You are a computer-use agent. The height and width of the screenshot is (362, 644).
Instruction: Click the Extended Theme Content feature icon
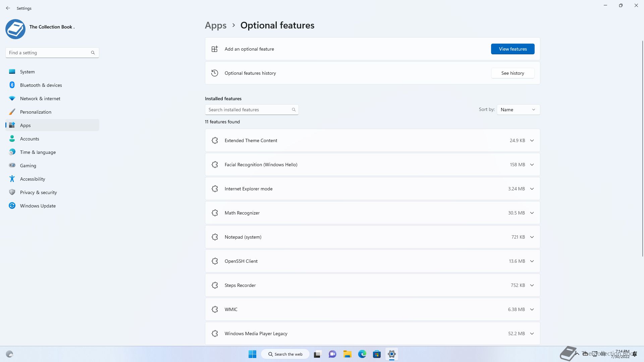pos(215,140)
